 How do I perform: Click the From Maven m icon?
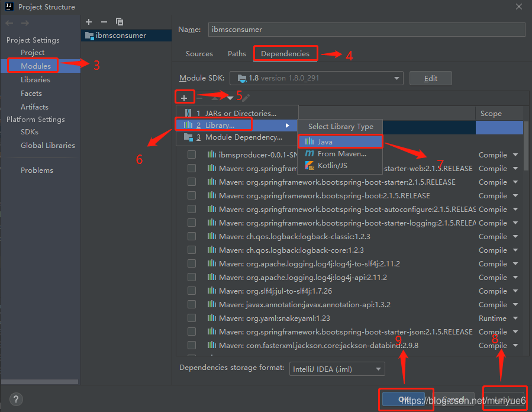[309, 154]
